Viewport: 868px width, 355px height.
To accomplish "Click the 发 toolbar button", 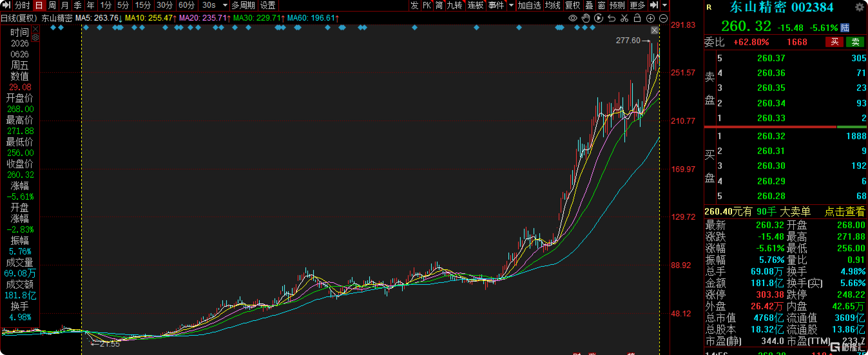I will coord(414,5).
